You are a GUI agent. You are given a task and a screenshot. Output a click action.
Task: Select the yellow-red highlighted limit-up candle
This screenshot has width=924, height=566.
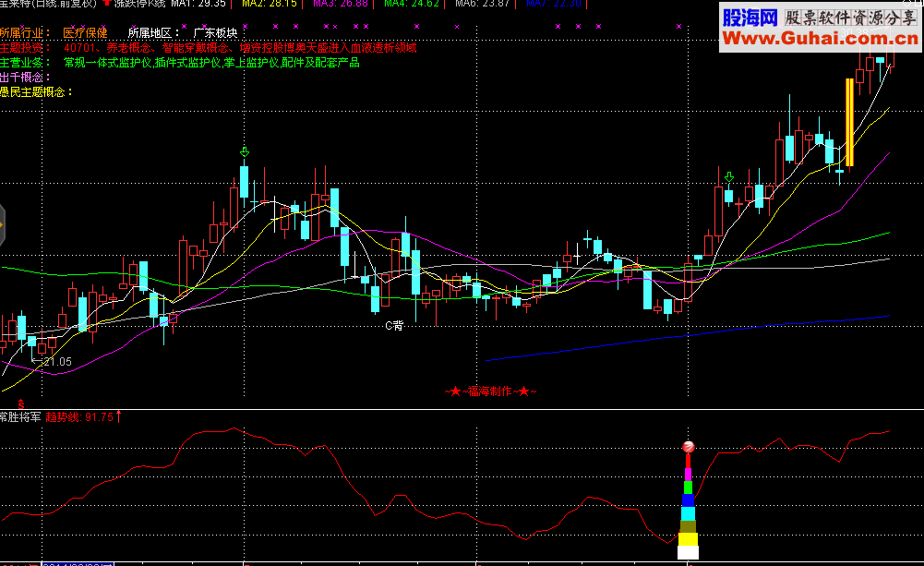(x=849, y=122)
